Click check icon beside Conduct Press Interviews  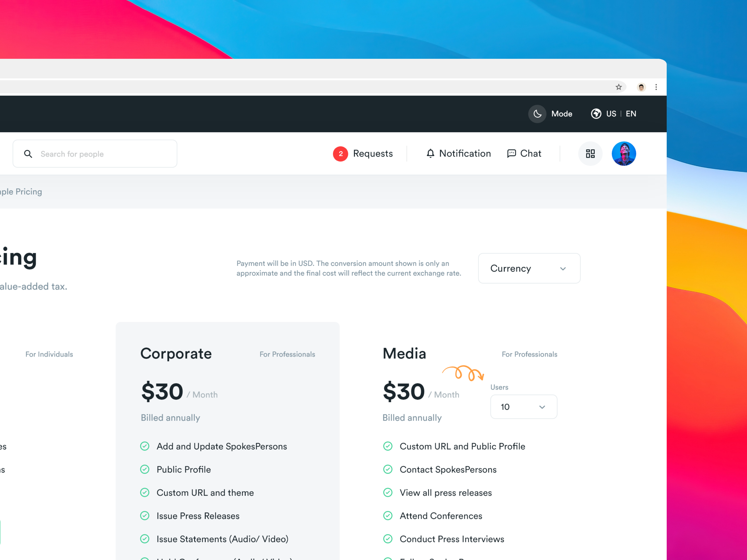pos(388,539)
